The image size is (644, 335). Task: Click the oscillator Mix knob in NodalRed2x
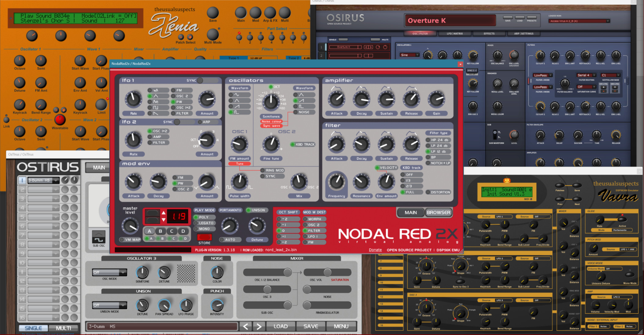(299, 181)
